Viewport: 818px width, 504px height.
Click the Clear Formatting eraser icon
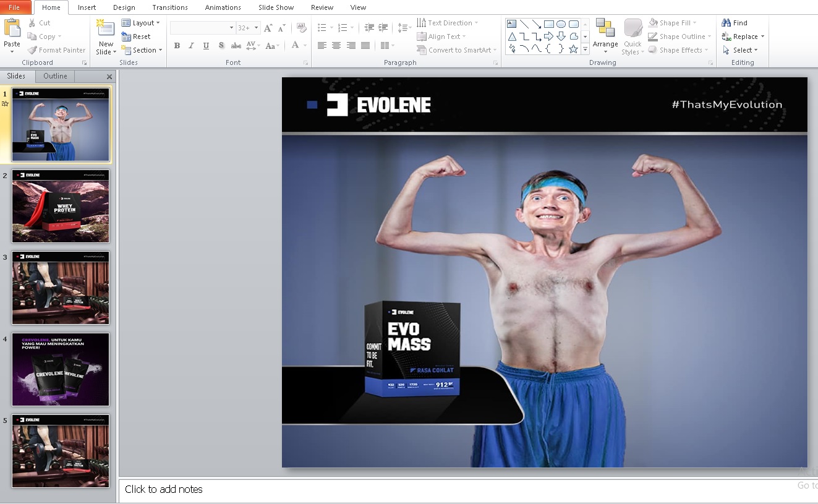(x=302, y=28)
